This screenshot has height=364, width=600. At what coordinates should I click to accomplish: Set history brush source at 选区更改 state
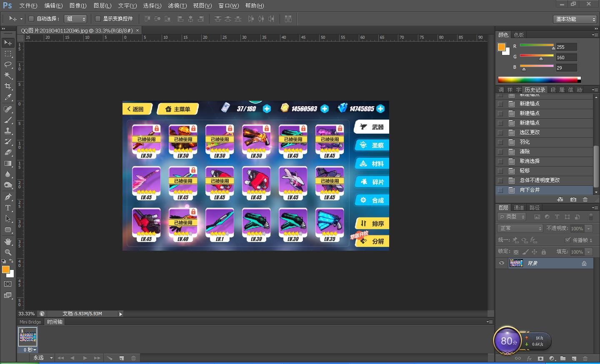click(x=500, y=132)
